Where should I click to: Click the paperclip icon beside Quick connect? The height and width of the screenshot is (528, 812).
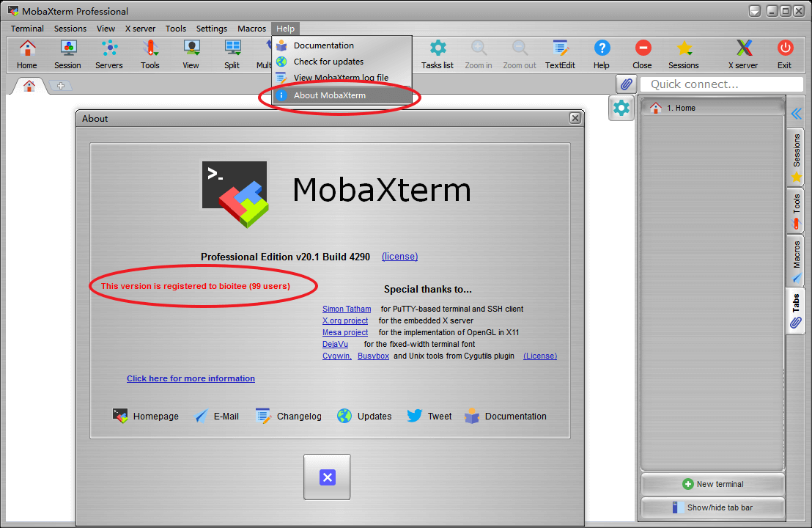point(626,84)
